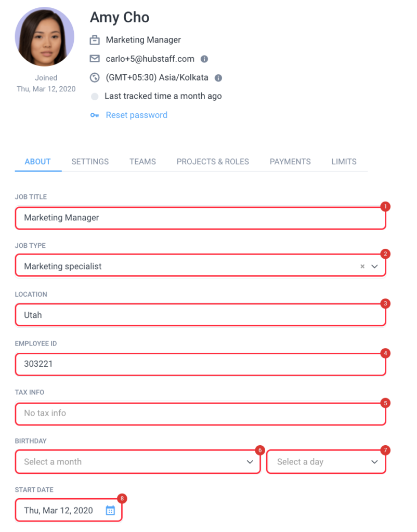Click the Reset password link

coord(136,115)
